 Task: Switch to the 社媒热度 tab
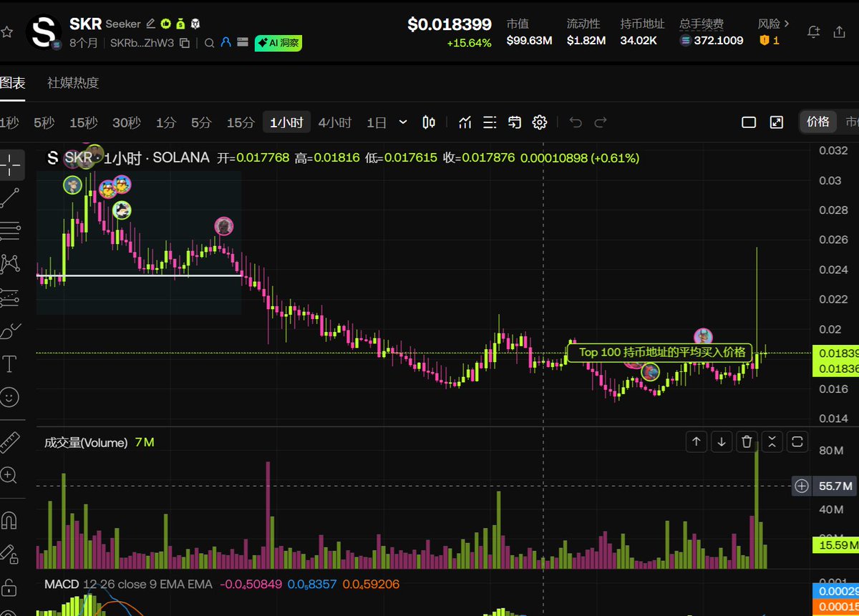pyautogui.click(x=73, y=82)
